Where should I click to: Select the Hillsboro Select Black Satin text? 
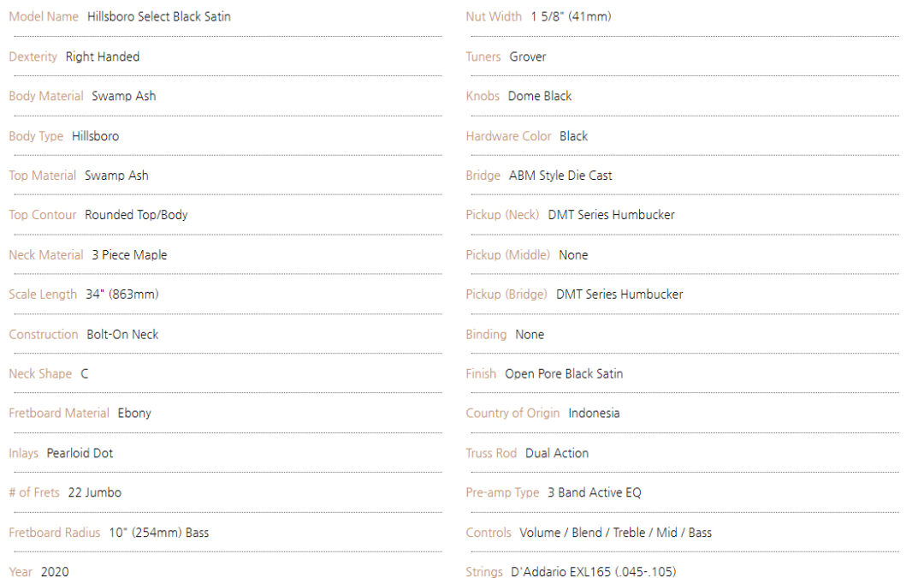tap(159, 16)
